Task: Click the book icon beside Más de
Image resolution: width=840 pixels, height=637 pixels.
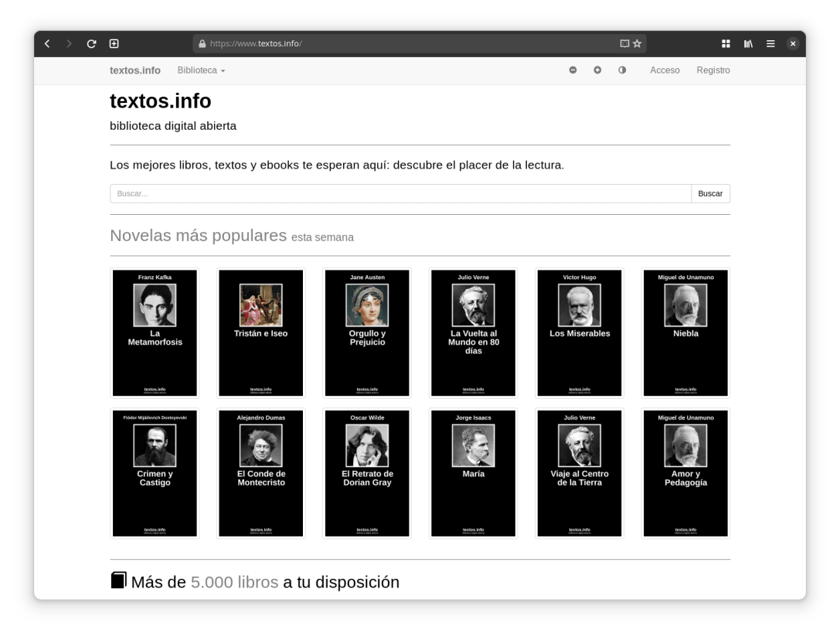Action: [x=118, y=581]
